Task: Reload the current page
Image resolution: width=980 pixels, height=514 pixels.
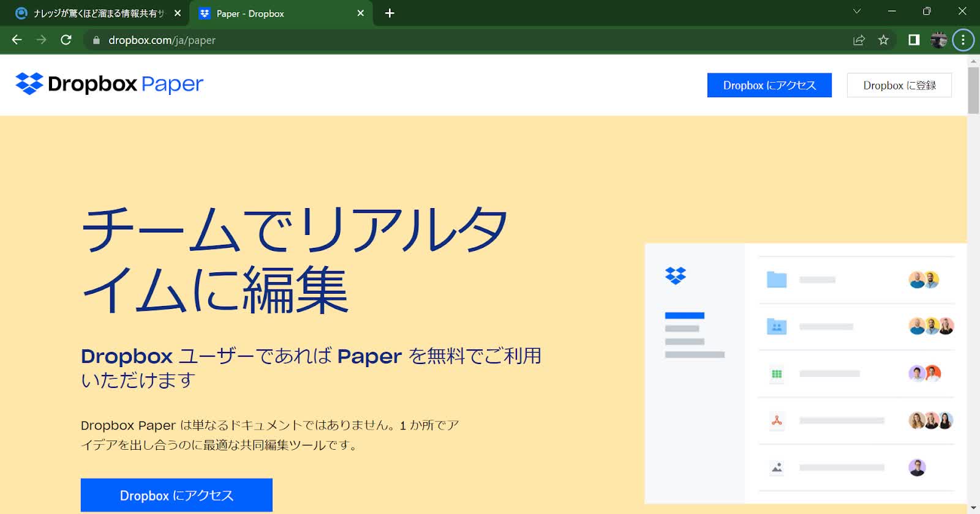Action: tap(66, 40)
